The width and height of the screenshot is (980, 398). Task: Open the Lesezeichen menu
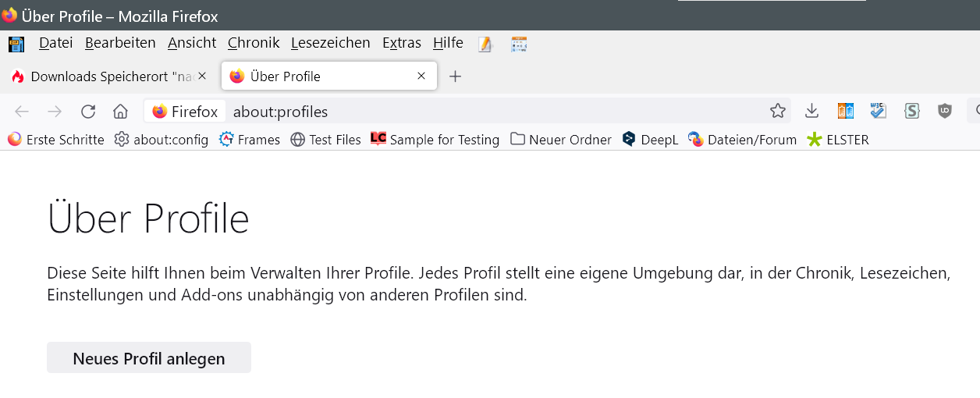330,43
